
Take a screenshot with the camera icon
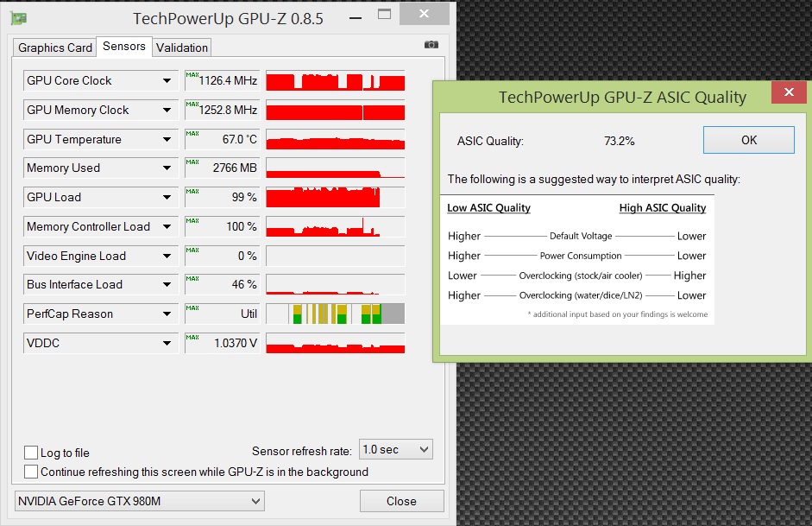tap(431, 45)
